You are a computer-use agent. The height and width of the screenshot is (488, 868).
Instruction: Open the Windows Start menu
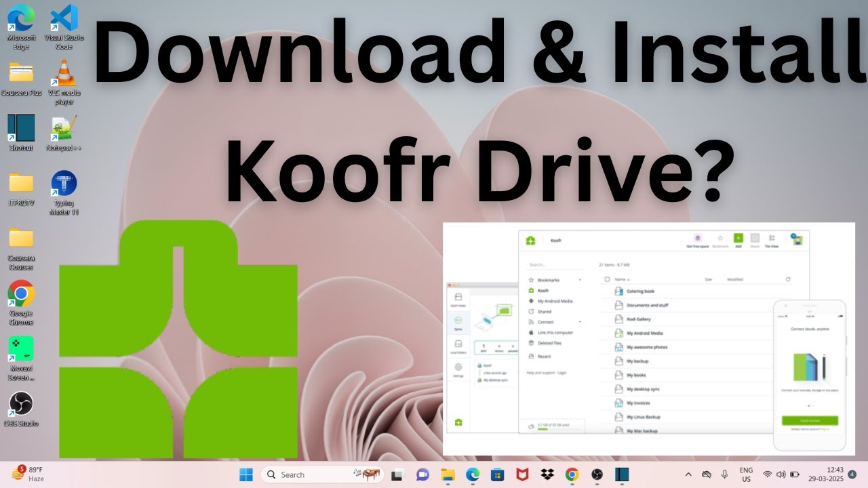coord(245,474)
